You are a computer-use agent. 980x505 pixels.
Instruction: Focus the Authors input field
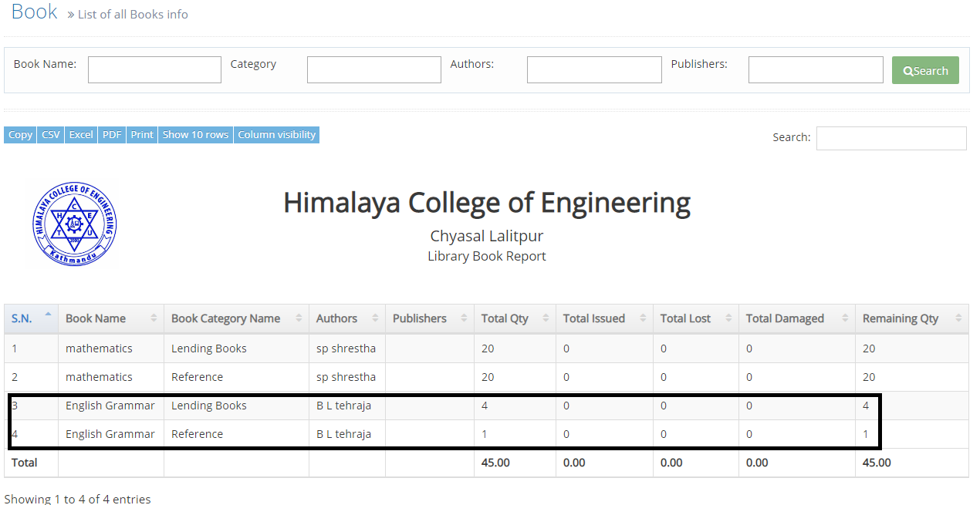click(594, 69)
